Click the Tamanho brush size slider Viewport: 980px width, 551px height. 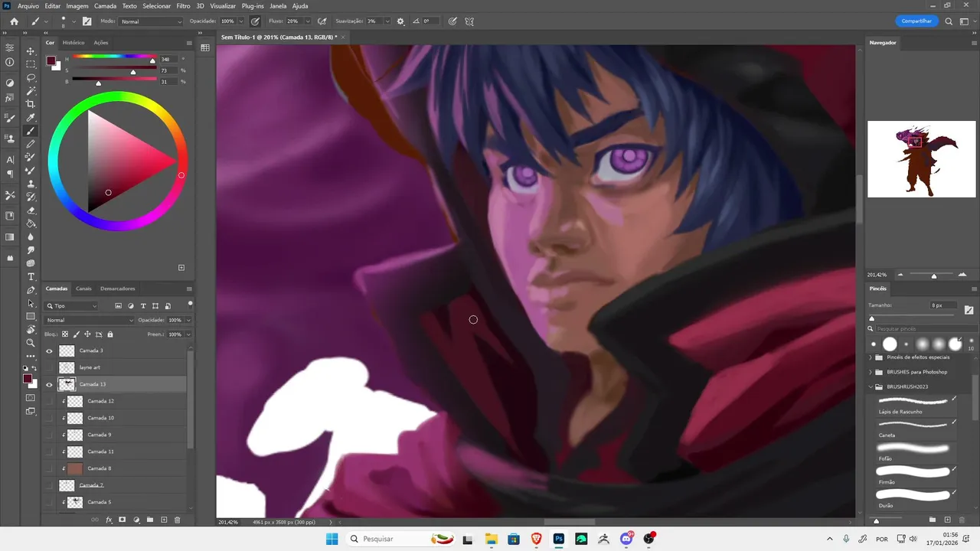click(911, 318)
